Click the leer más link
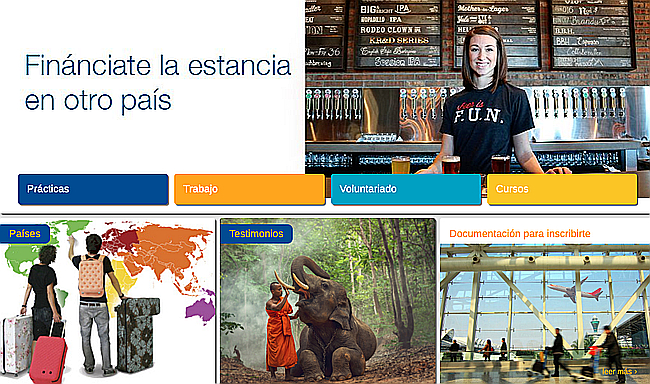650x384 pixels. (617, 372)
